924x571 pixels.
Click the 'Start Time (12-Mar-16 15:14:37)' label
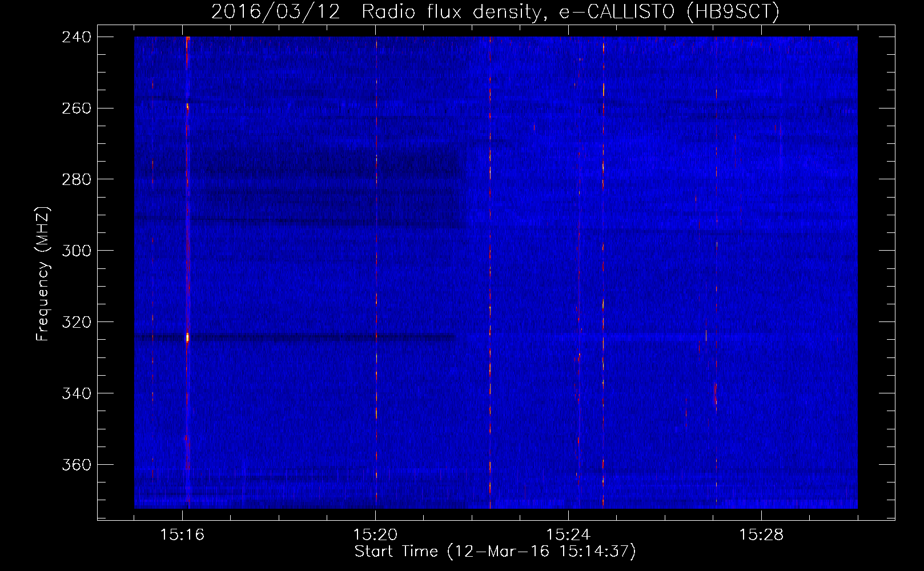(495, 552)
